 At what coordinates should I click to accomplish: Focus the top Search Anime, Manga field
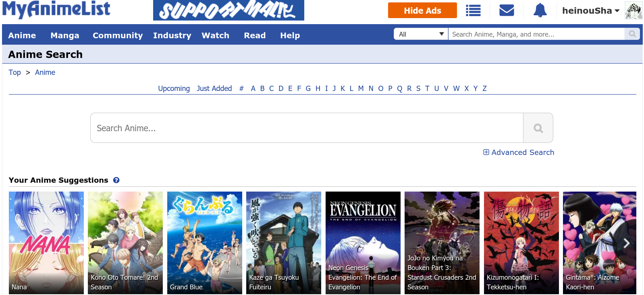(536, 34)
